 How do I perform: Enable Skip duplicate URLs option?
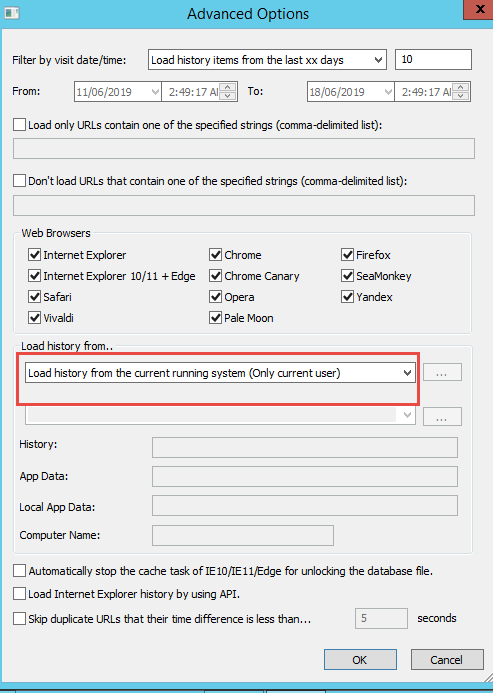(x=19, y=618)
